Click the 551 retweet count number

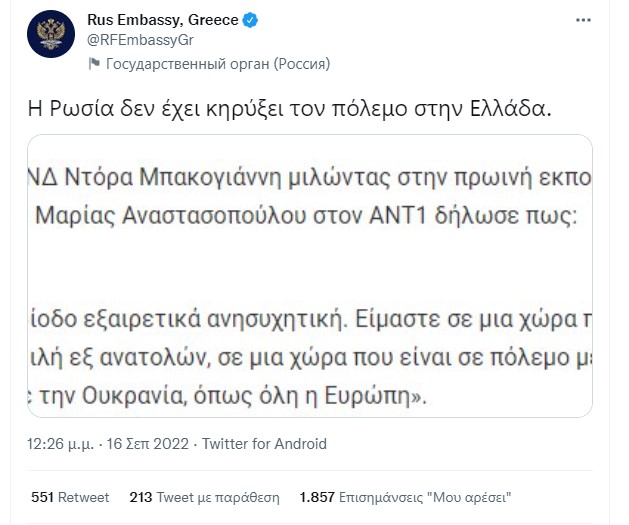(43, 497)
